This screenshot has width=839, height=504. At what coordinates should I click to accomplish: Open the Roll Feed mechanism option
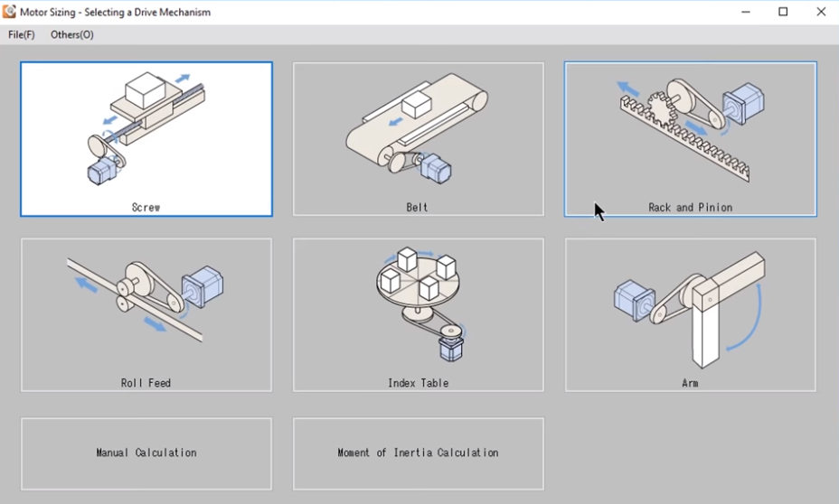point(146,315)
